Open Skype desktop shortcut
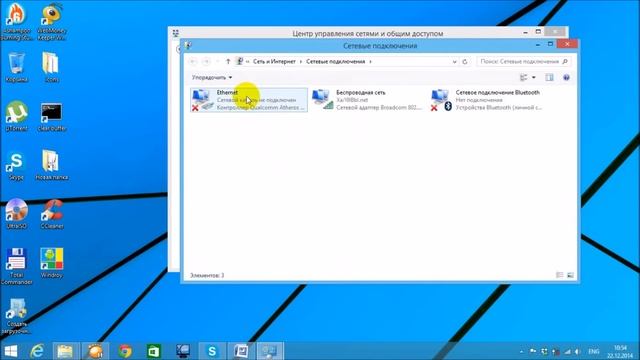 (x=16, y=165)
